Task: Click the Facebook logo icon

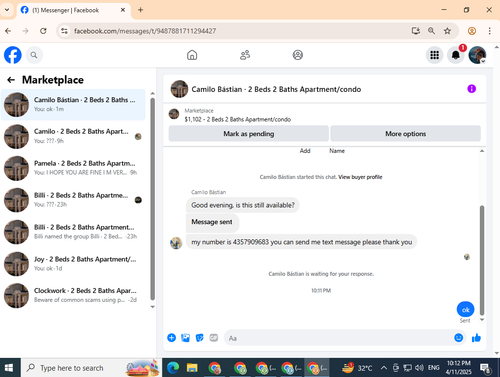Action: [13, 55]
